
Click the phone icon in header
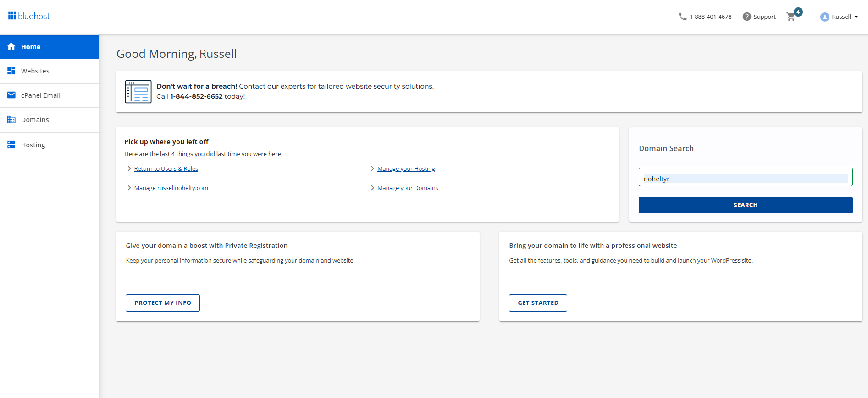click(682, 17)
